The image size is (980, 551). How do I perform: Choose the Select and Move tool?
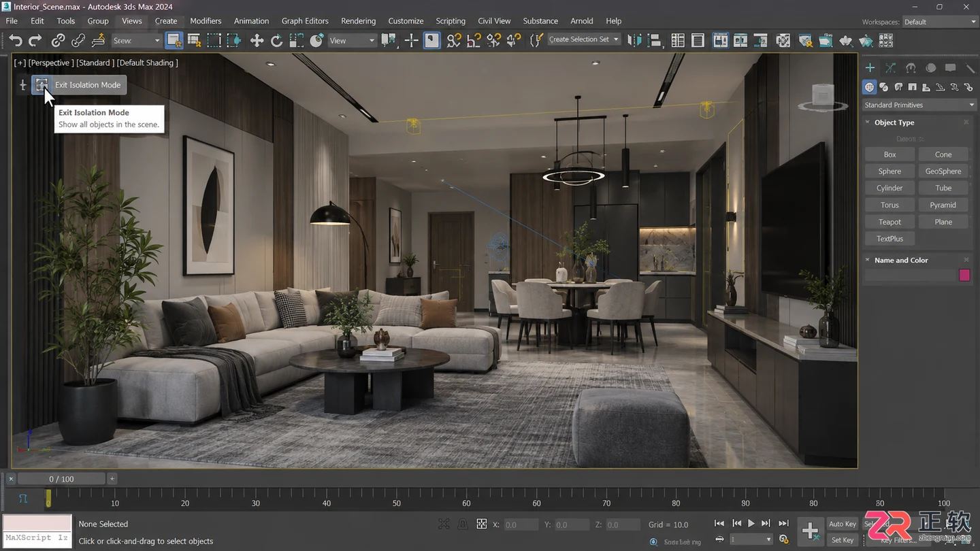tap(257, 40)
